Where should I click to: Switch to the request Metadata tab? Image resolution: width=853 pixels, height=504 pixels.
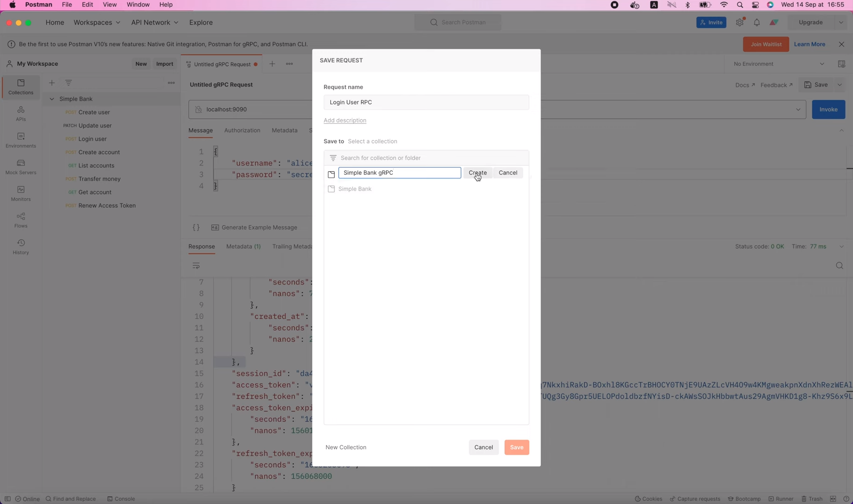coord(284,130)
